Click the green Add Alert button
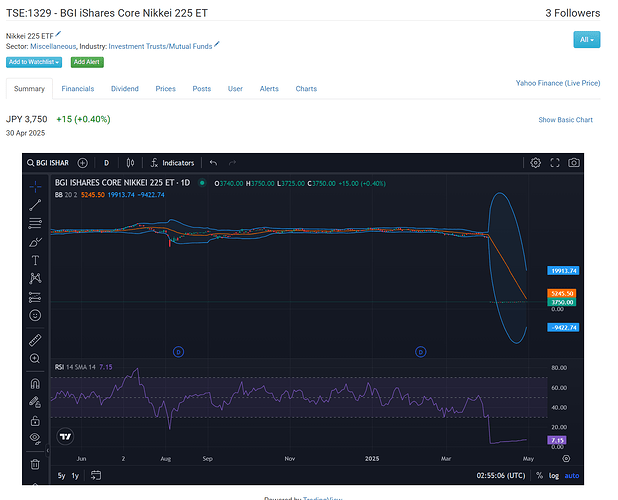The height and width of the screenshot is (500, 618). tap(87, 62)
